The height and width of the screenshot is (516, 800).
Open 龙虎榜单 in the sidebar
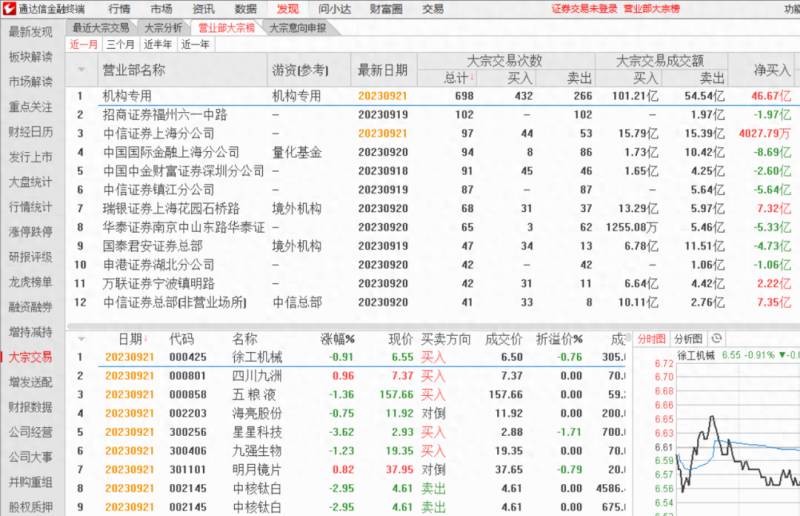pos(31,282)
